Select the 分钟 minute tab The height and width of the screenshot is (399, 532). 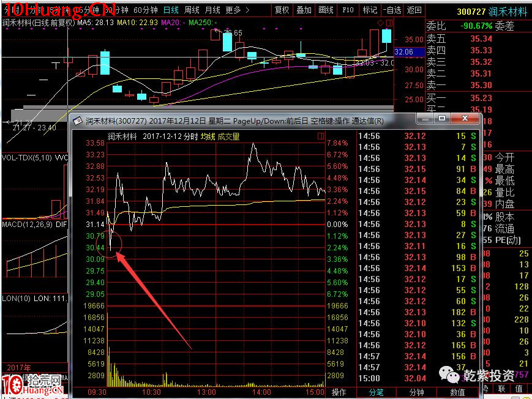pyautogui.click(x=417, y=392)
